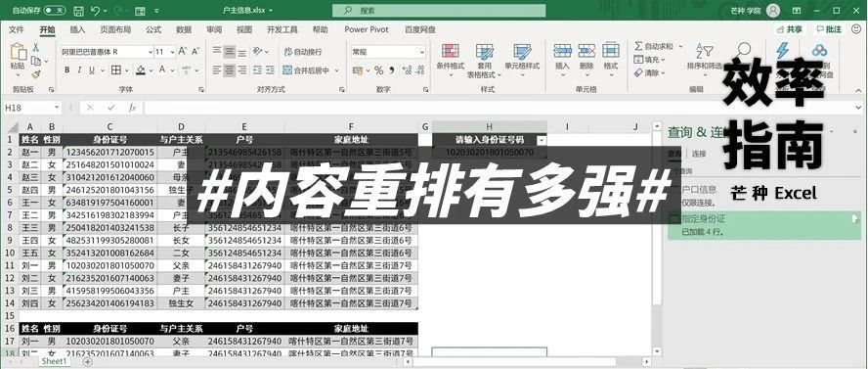Apply Italic formatting
Screen dimensions: 868x369
point(80,69)
